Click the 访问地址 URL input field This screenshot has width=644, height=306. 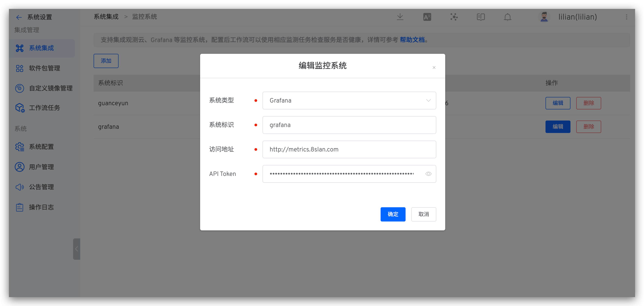click(x=349, y=149)
